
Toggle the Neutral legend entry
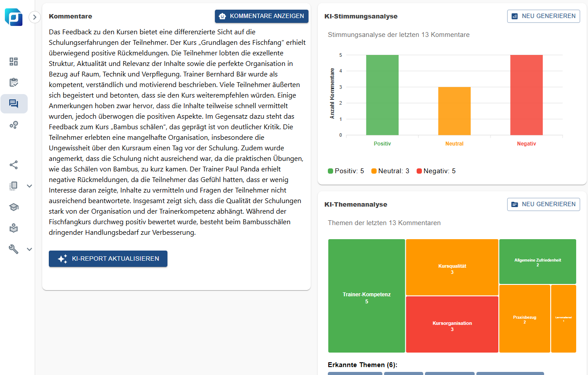(390, 171)
